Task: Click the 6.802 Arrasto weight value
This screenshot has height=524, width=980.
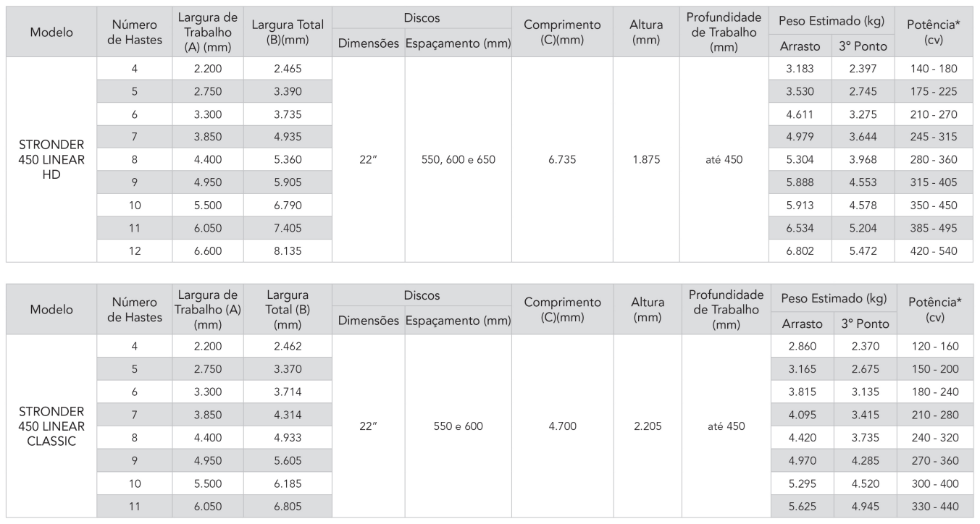Action: click(x=800, y=252)
